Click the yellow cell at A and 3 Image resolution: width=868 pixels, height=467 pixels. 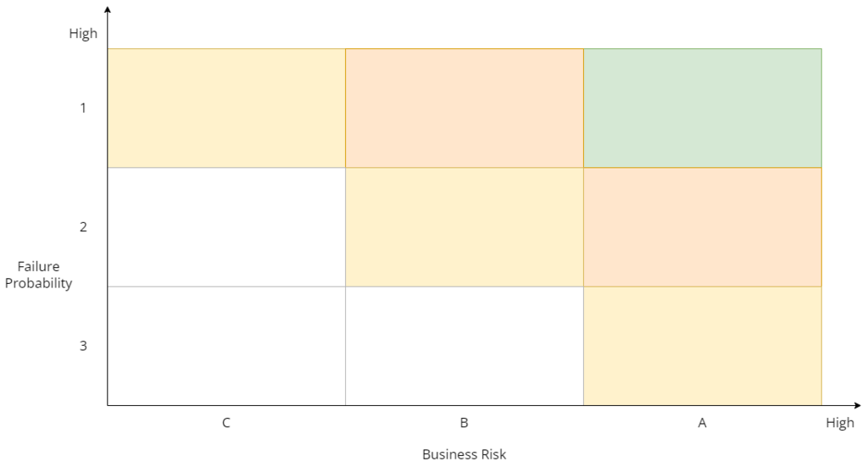[x=702, y=346]
